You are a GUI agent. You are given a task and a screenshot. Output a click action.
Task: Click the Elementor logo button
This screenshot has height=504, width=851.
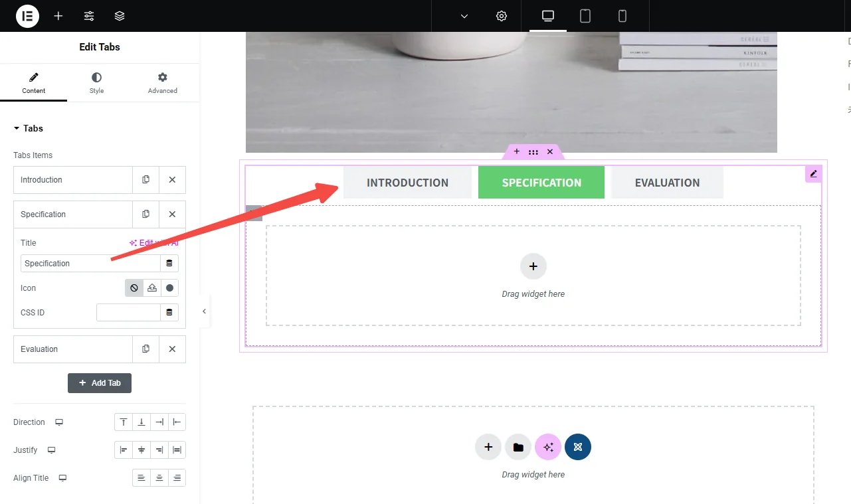tap(27, 16)
